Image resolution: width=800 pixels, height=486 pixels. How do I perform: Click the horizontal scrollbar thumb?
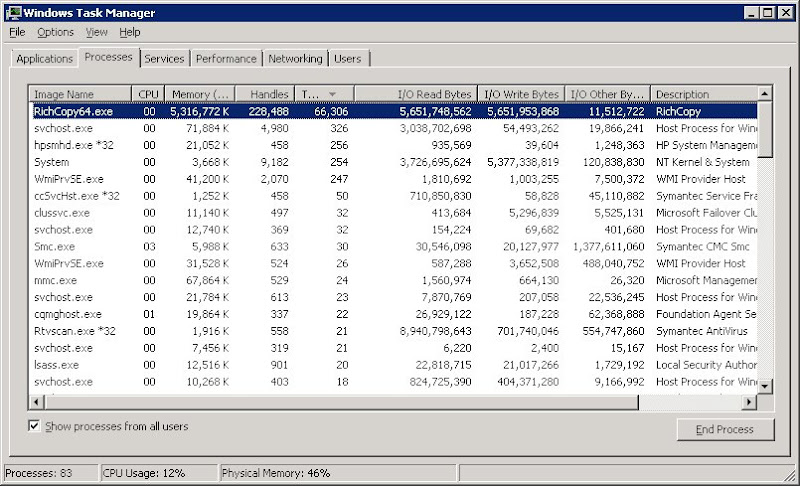pyautogui.click(x=341, y=402)
